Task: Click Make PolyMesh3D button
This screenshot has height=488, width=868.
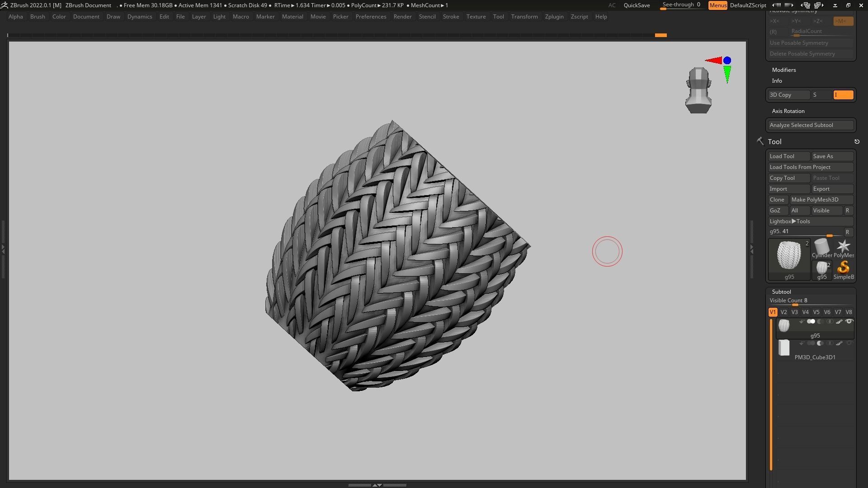Action: click(x=821, y=200)
